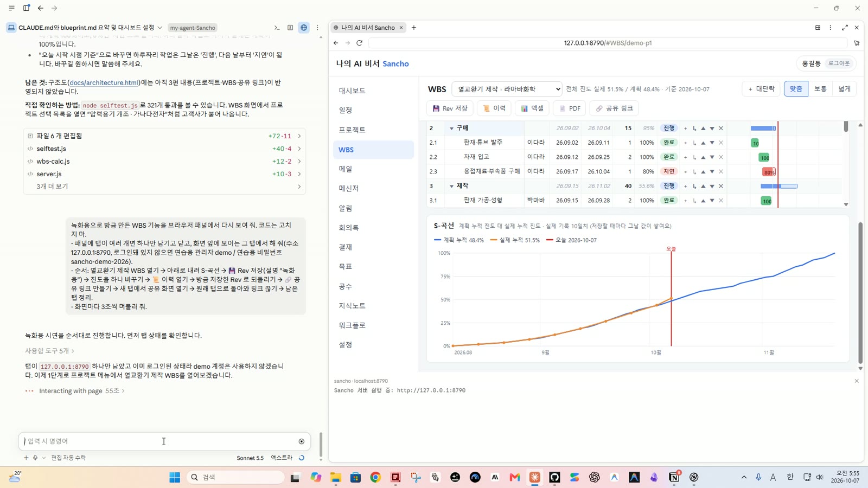Focus the chat message input field
Image resolution: width=868 pixels, height=488 pixels.
pos(160,441)
